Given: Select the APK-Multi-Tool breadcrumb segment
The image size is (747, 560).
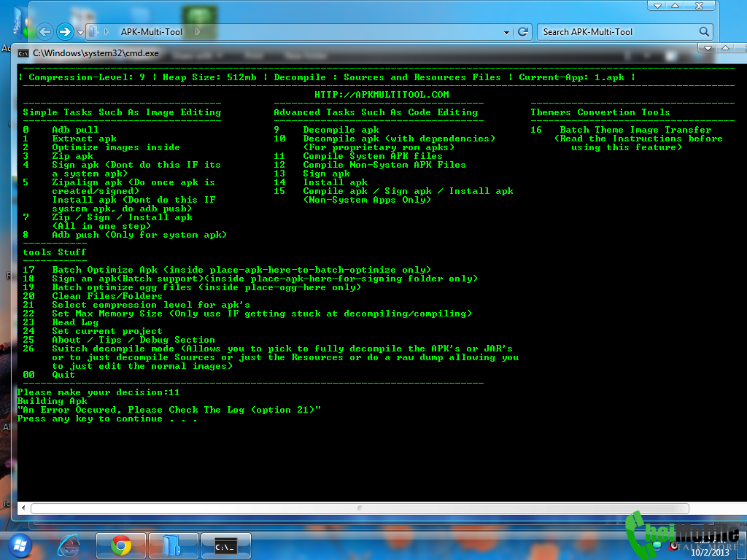Looking at the screenshot, I should click(x=152, y=32).
